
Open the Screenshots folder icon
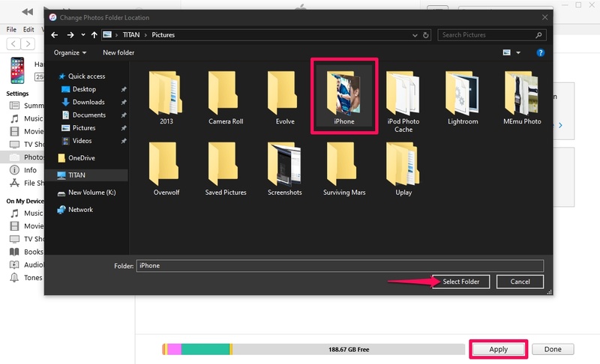(285, 164)
